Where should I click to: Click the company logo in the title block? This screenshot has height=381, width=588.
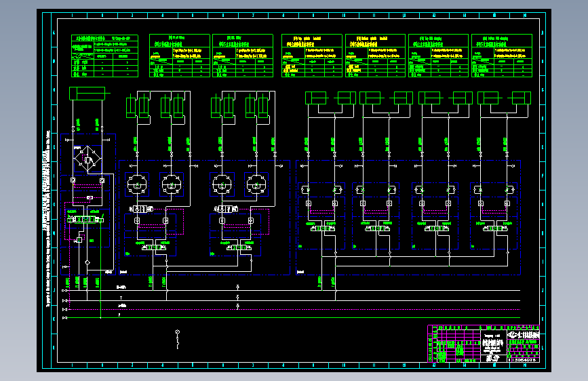tap(523, 335)
